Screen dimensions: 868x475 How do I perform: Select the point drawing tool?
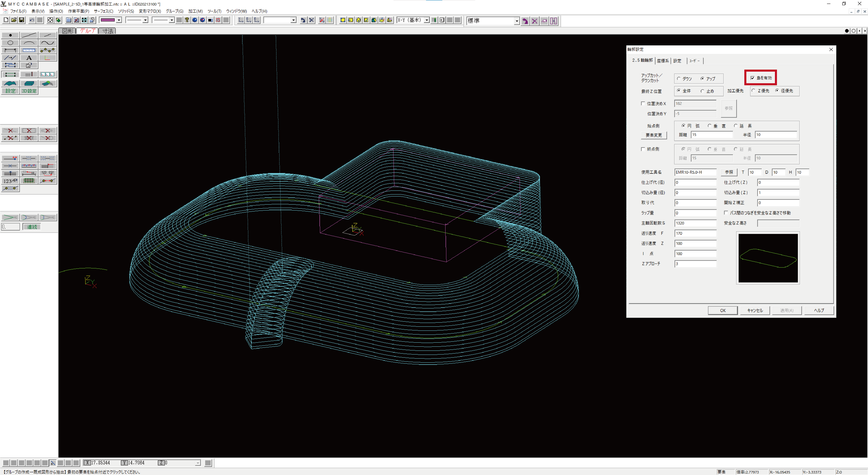(10, 35)
